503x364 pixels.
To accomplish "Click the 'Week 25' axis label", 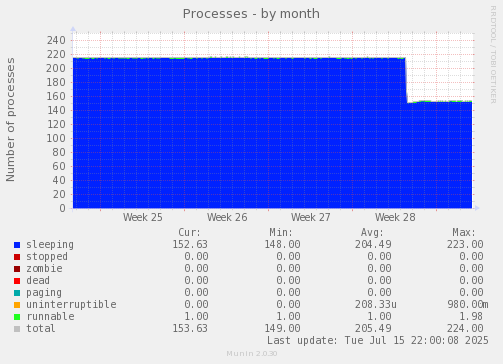I will 143,217.
